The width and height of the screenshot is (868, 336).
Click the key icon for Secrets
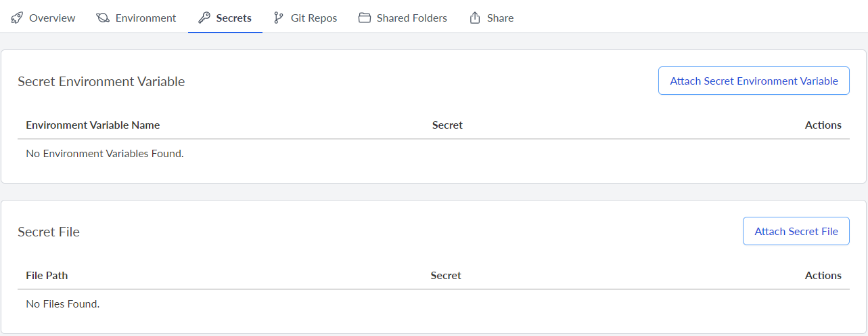[x=204, y=18]
